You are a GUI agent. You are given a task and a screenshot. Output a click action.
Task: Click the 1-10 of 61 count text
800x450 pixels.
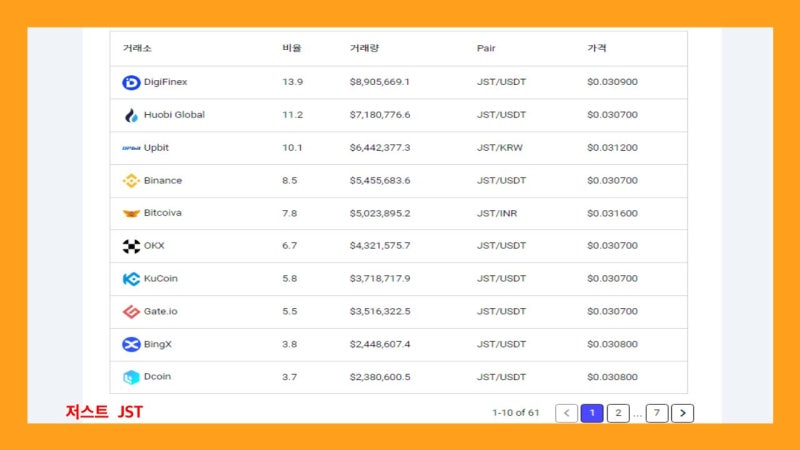click(x=515, y=413)
